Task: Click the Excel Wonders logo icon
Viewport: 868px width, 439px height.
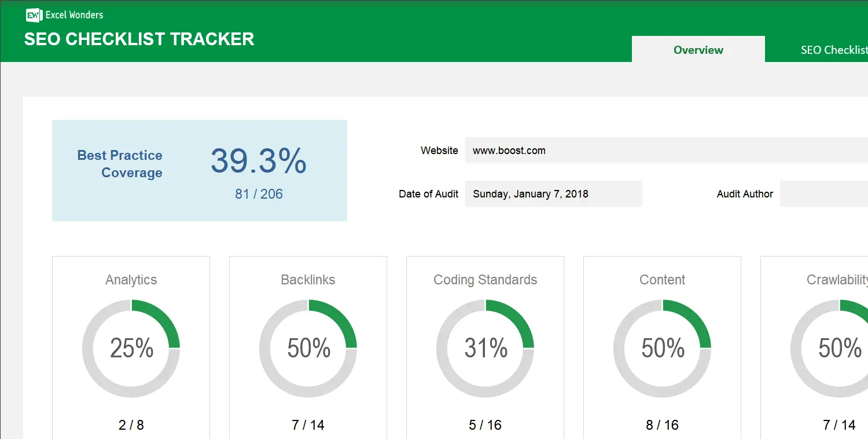Action: 34,14
